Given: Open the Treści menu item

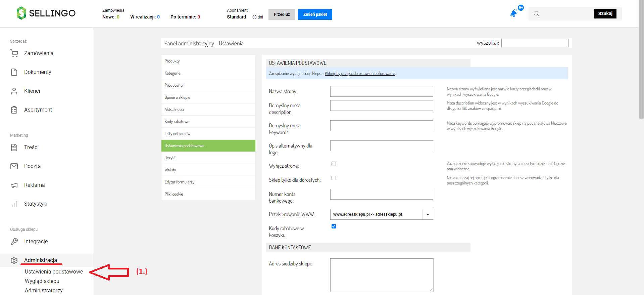Looking at the screenshot, I should pos(31,147).
